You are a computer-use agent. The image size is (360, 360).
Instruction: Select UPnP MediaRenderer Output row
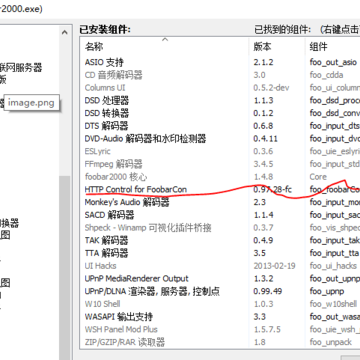point(220,278)
